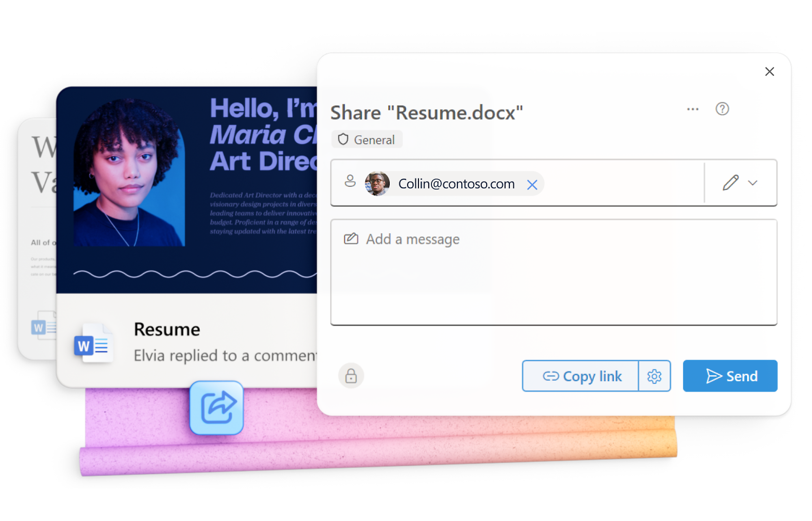Open the Resume document thumbnail preview
The image size is (812, 521).
click(187, 191)
